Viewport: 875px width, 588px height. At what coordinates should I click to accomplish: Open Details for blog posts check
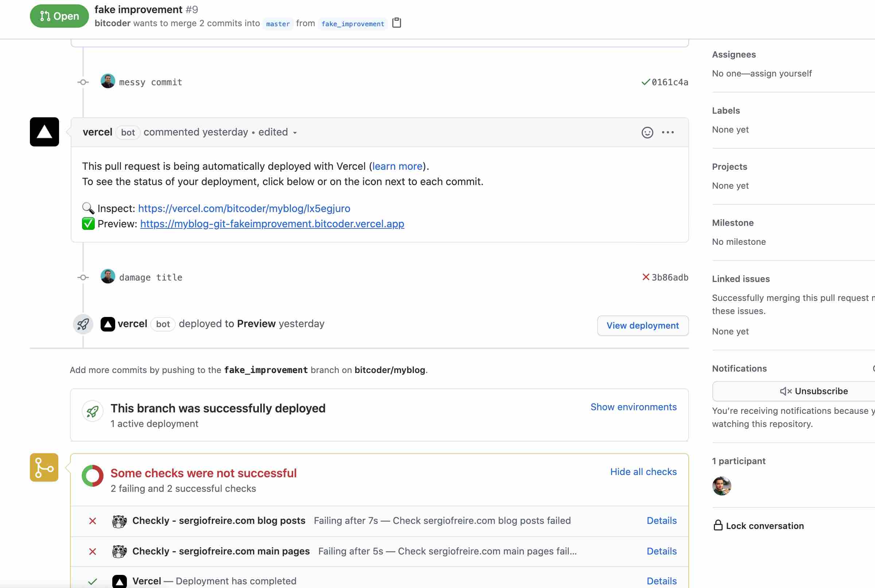(661, 521)
